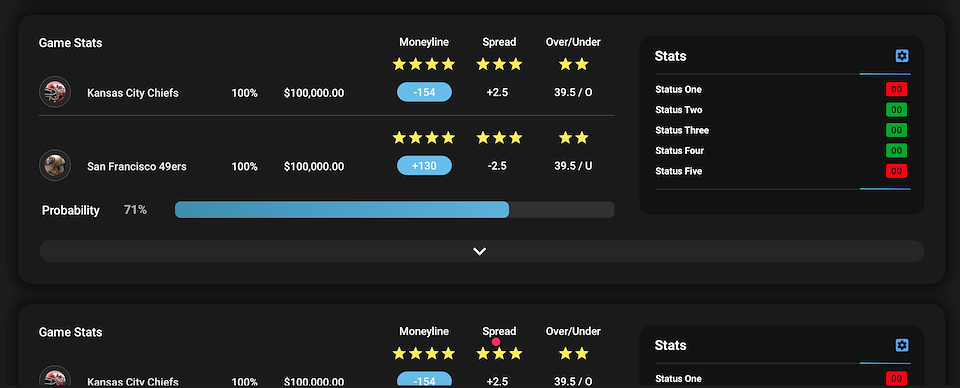Click 49ers Spread star rating

[x=499, y=138]
